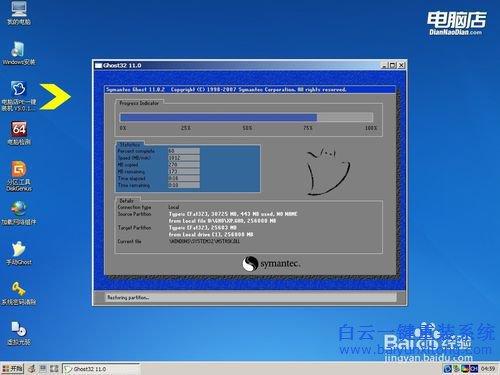Minimize the Ghost32 11.0 window
The image size is (500, 375).
384,65
